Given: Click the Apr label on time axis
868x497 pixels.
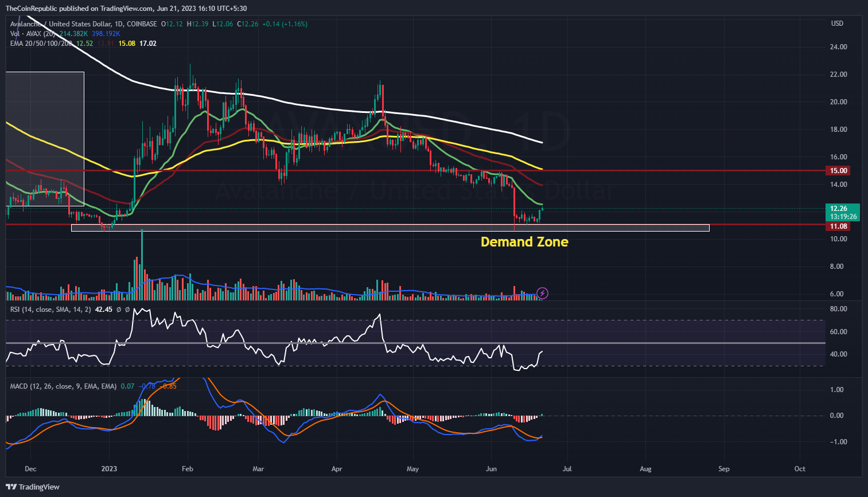Looking at the screenshot, I should click(337, 469).
